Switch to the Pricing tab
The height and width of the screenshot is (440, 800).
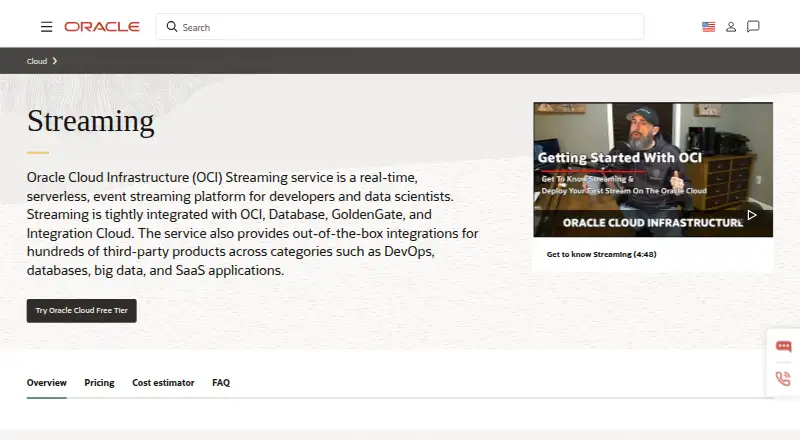click(x=99, y=383)
